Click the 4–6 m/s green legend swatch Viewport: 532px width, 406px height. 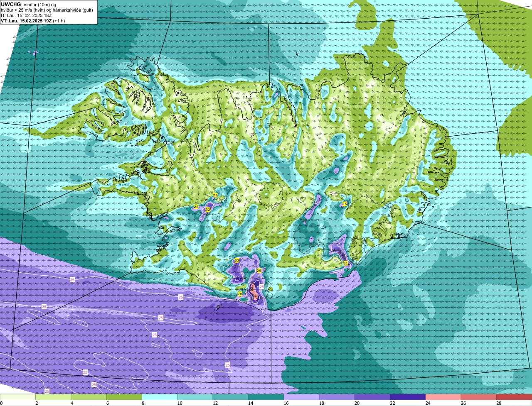89,397
